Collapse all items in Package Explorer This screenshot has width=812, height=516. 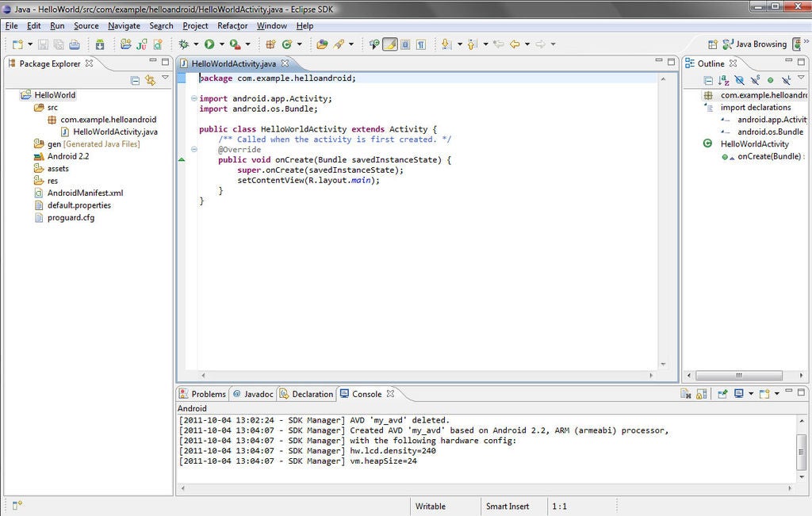coord(136,80)
